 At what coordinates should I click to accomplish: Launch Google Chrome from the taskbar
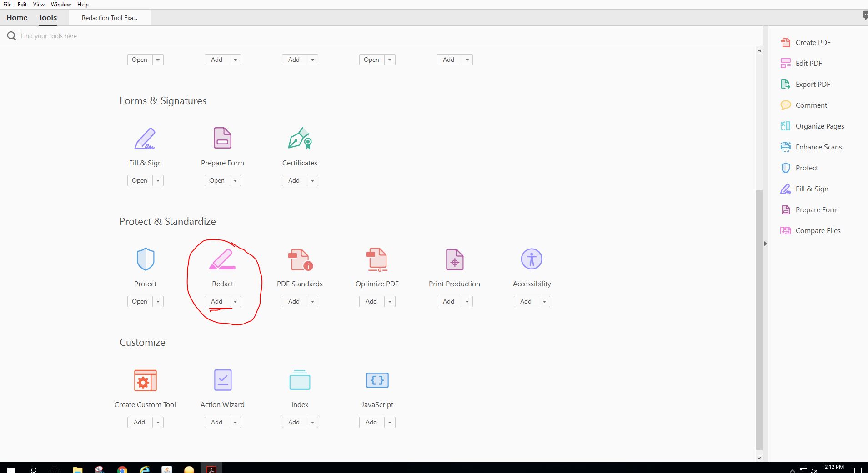point(122,470)
